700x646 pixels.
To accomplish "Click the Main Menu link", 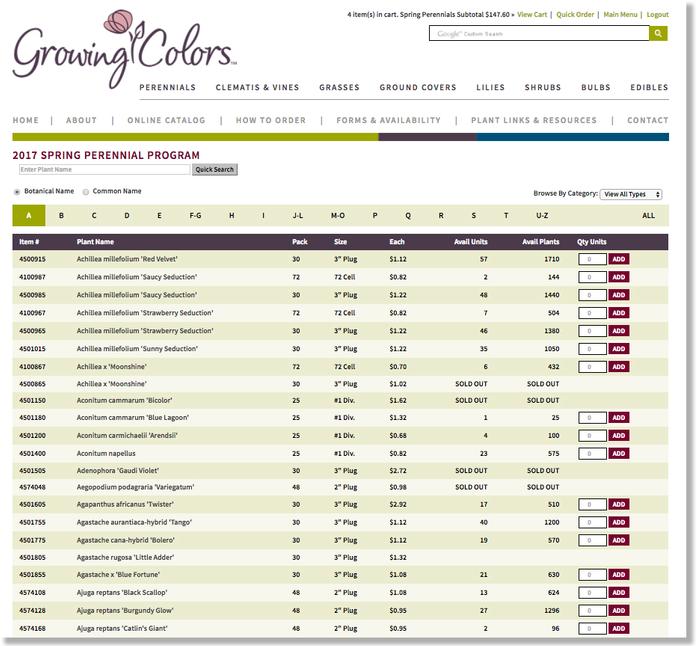I will coord(620,15).
